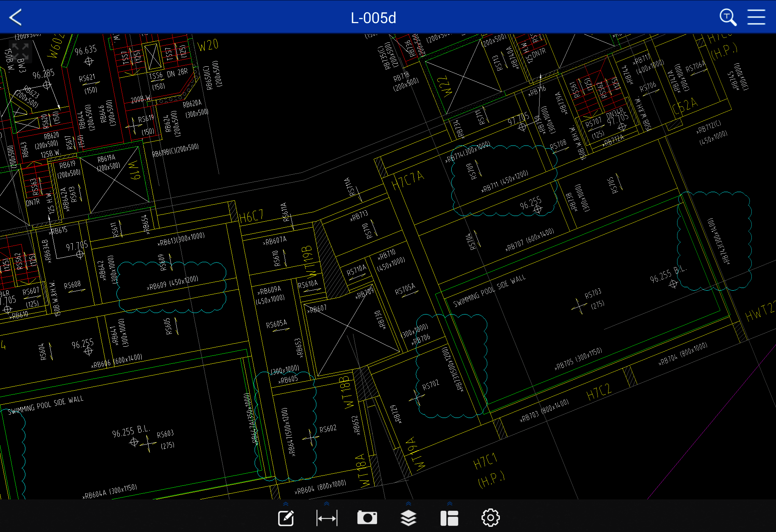Expand options above the measure tool
Image resolution: width=776 pixels, height=532 pixels.
tap(327, 504)
